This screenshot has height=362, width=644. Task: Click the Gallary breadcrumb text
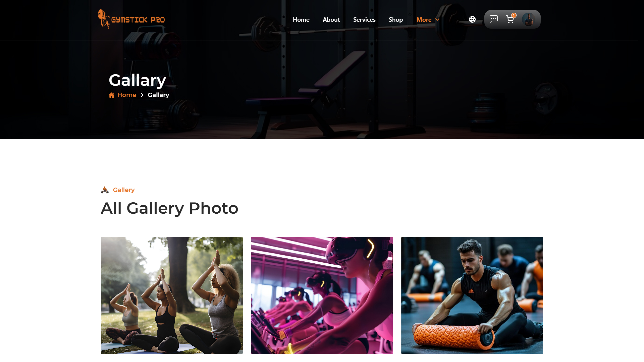(158, 95)
